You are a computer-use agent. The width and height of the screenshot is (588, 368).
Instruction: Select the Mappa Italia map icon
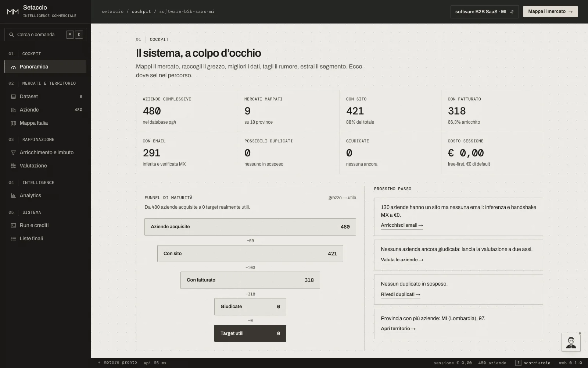[x=13, y=123]
